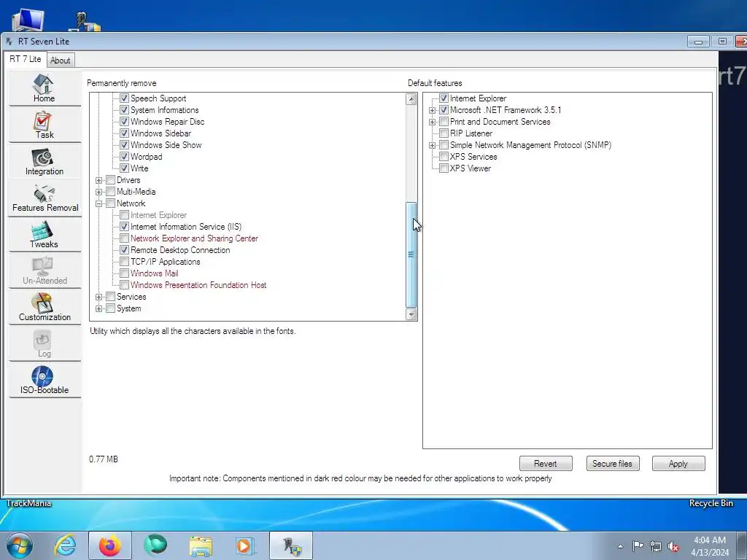
Task: Go to the Integration section
Action: pos(44,162)
